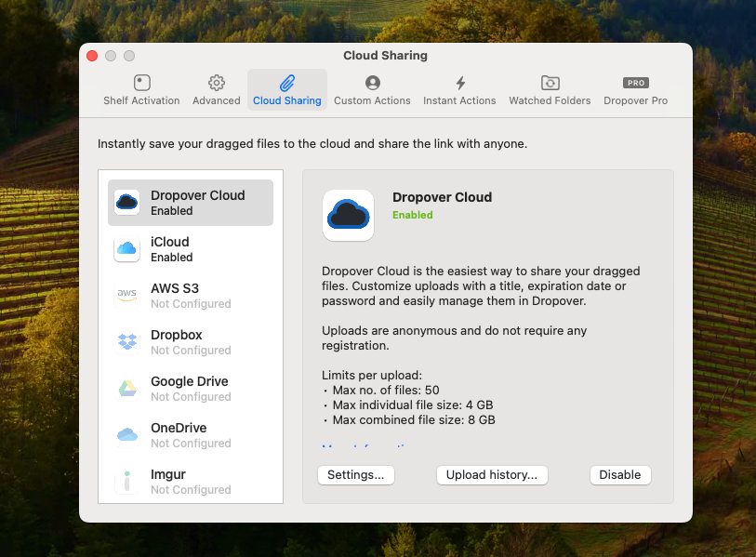Open the Upload history window
The height and width of the screenshot is (557, 756).
tap(492, 475)
